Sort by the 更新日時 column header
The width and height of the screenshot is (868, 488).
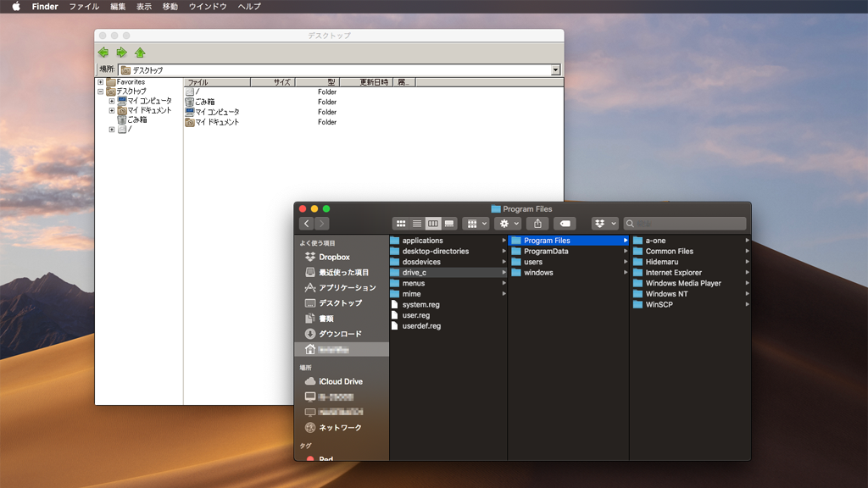click(366, 82)
